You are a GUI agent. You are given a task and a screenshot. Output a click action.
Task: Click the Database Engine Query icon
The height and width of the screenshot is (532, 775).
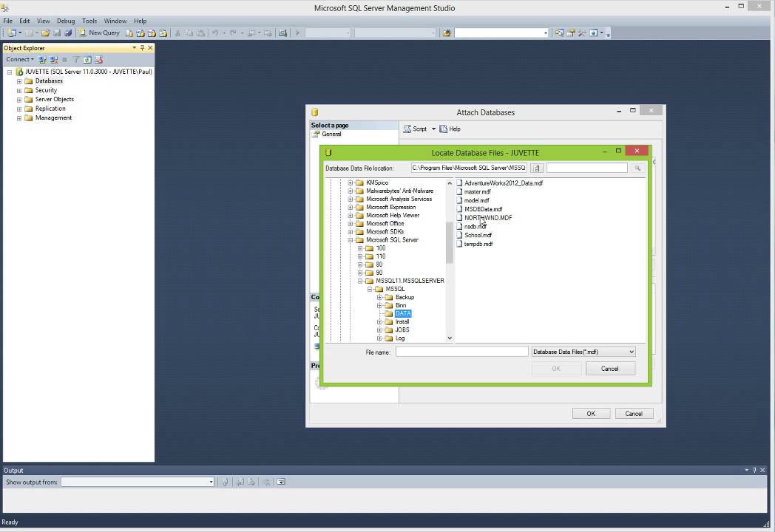pos(129,33)
